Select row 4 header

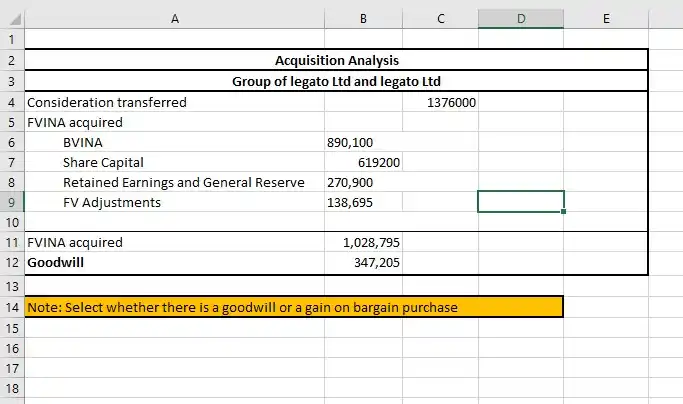click(x=12, y=102)
